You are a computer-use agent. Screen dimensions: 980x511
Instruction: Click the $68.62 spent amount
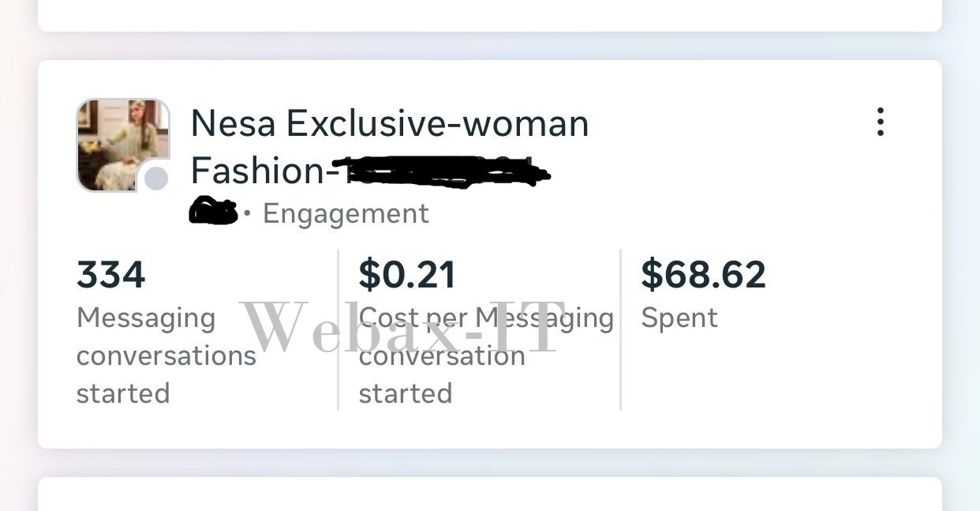click(703, 275)
